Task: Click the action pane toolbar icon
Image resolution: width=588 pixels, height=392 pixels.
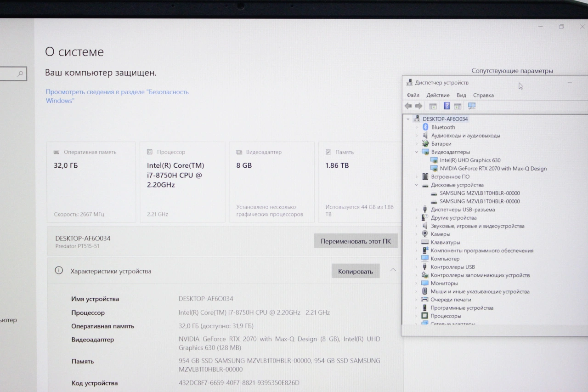Action: pyautogui.click(x=458, y=106)
